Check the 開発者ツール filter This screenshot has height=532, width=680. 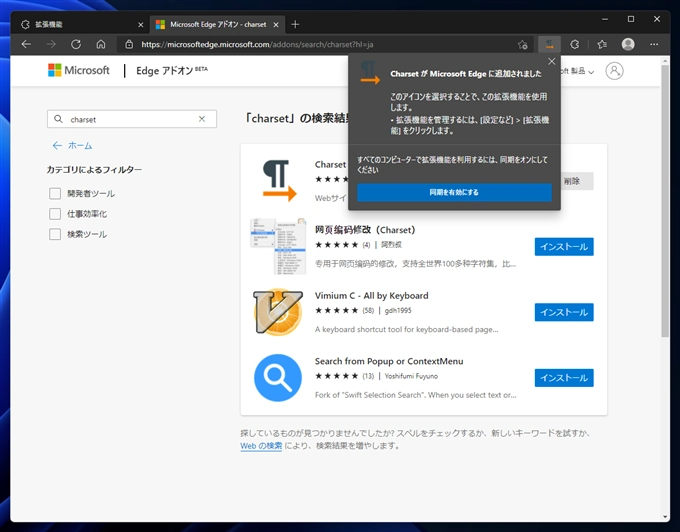(55, 193)
